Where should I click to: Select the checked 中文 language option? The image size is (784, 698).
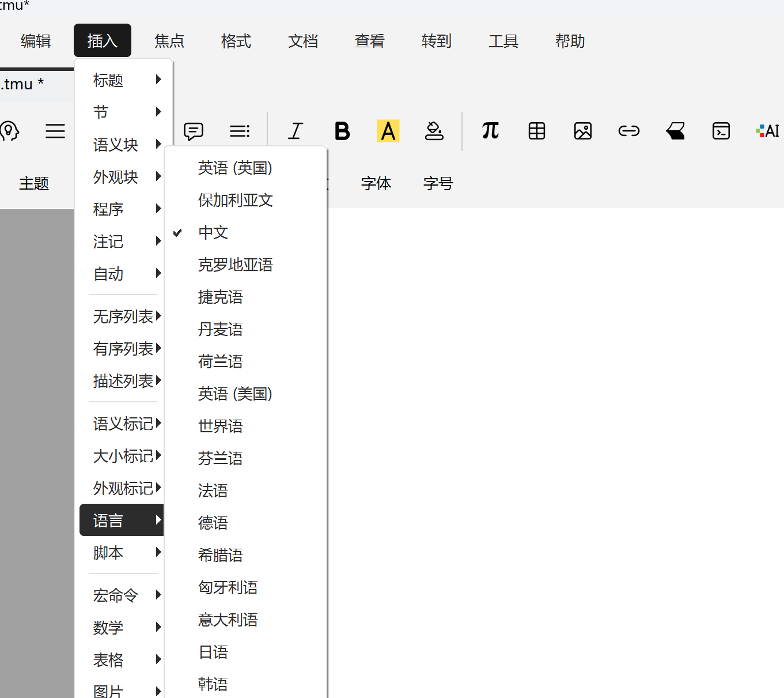pyautogui.click(x=213, y=233)
